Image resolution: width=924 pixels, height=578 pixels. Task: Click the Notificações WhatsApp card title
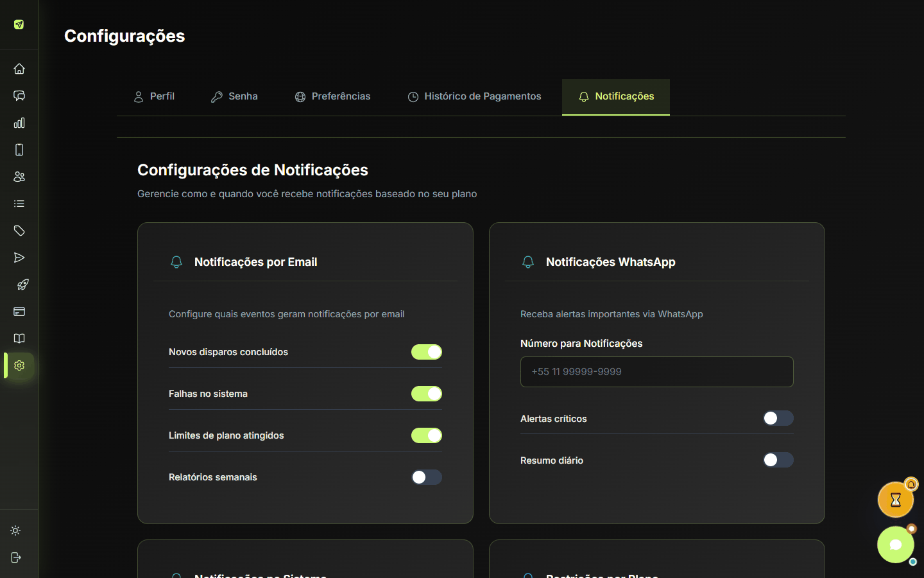point(611,262)
